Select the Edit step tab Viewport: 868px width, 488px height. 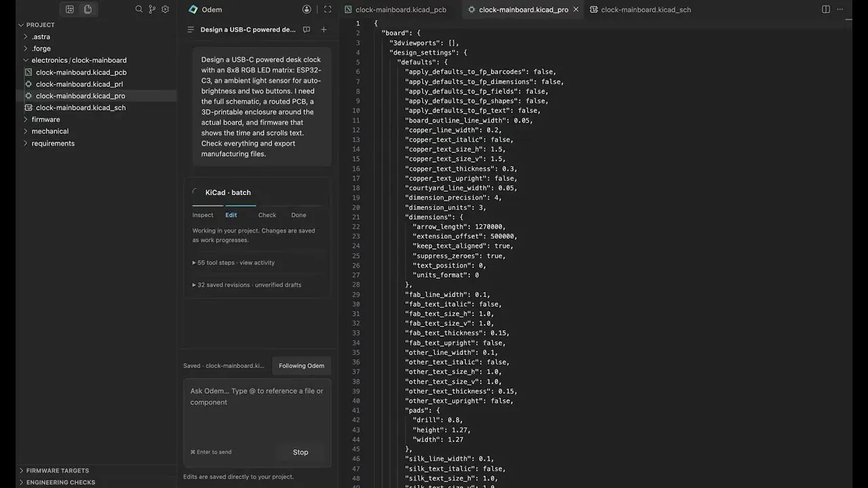[231, 215]
